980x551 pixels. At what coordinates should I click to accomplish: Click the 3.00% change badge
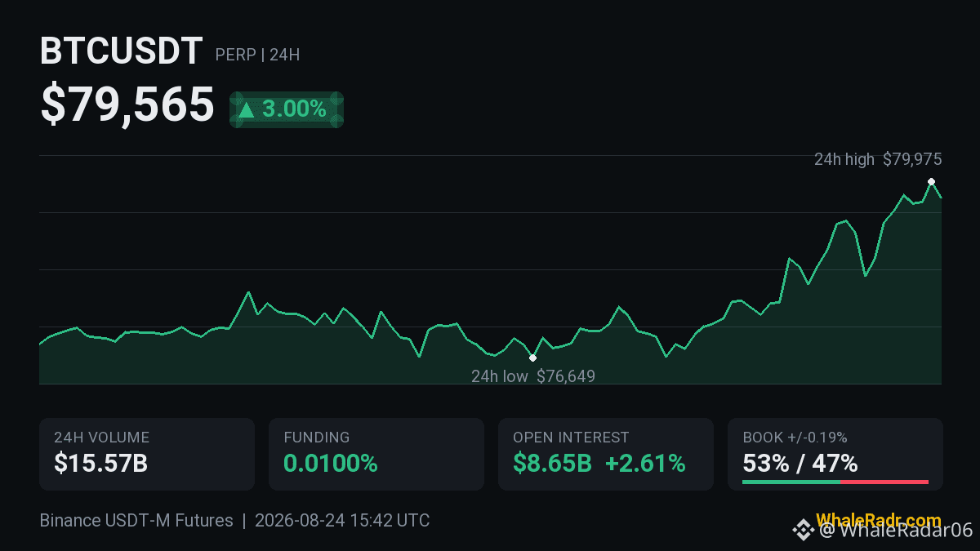286,109
